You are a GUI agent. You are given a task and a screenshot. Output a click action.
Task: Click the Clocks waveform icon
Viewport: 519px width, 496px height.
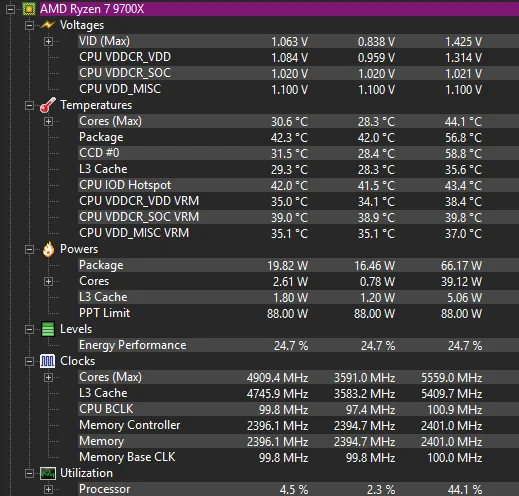click(48, 361)
